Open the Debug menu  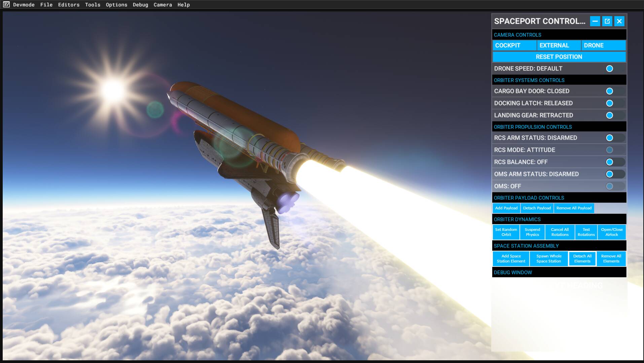(x=140, y=5)
